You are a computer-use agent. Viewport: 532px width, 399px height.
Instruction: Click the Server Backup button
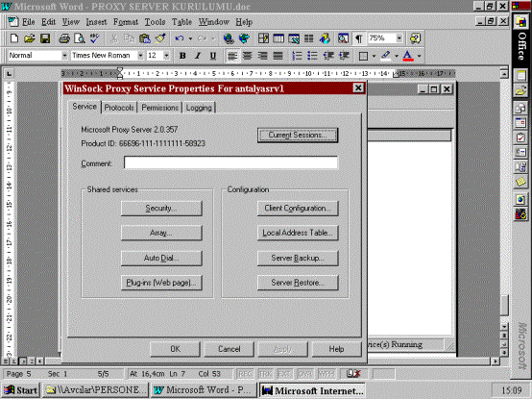click(x=298, y=258)
